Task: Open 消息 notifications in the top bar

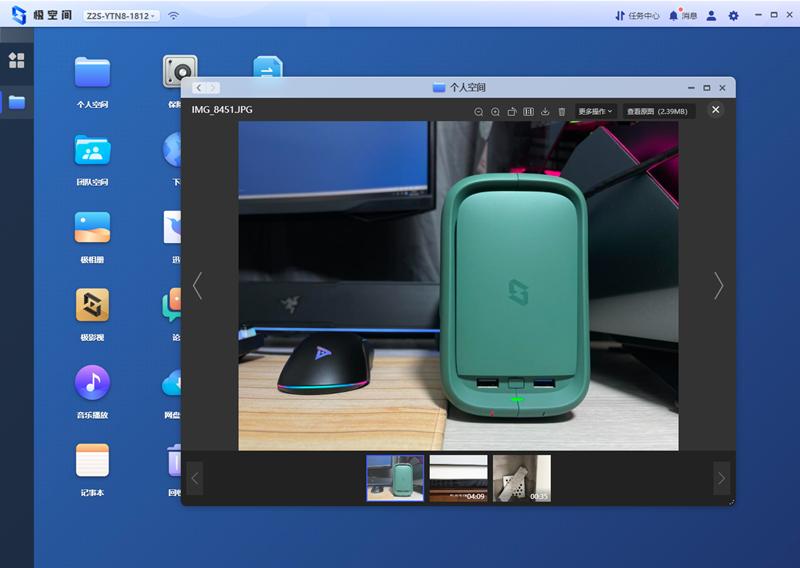Action: pyautogui.click(x=683, y=16)
